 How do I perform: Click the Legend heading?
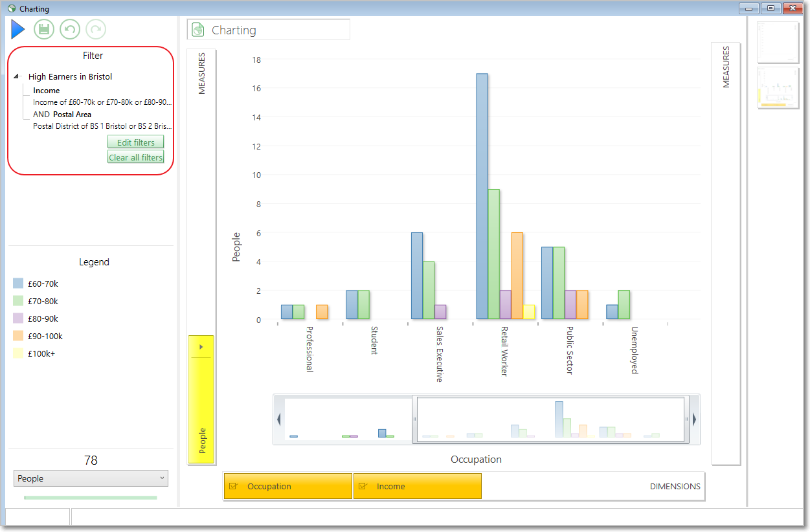tap(94, 262)
